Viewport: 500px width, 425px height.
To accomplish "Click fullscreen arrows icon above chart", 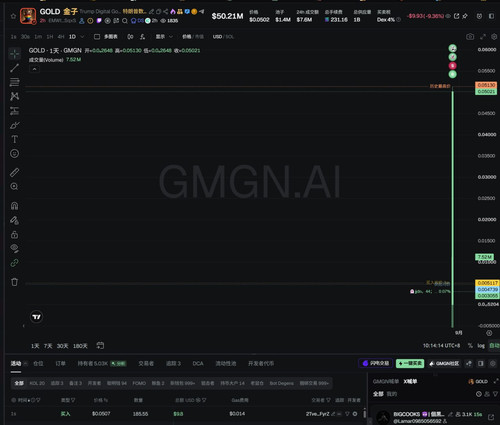I will 483,37.
